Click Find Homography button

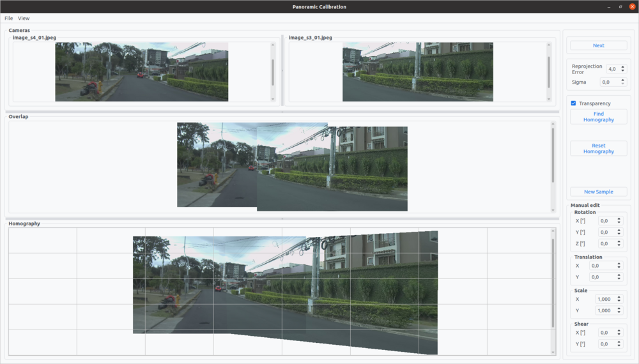598,117
